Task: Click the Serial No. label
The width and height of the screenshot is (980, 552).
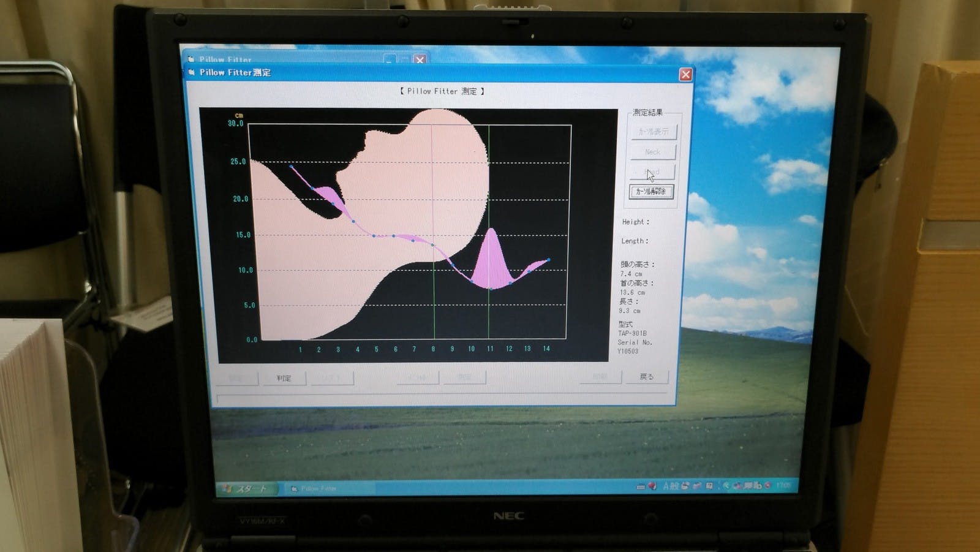Action: pos(635,342)
